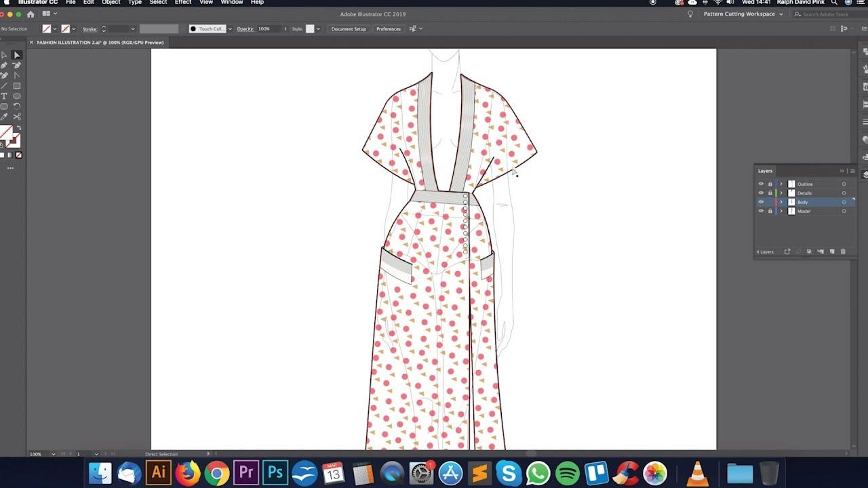Viewport: 868px width, 488px height.
Task: Click the FASHION ILLUSTRATION 2.ai document tab
Action: click(x=98, y=42)
